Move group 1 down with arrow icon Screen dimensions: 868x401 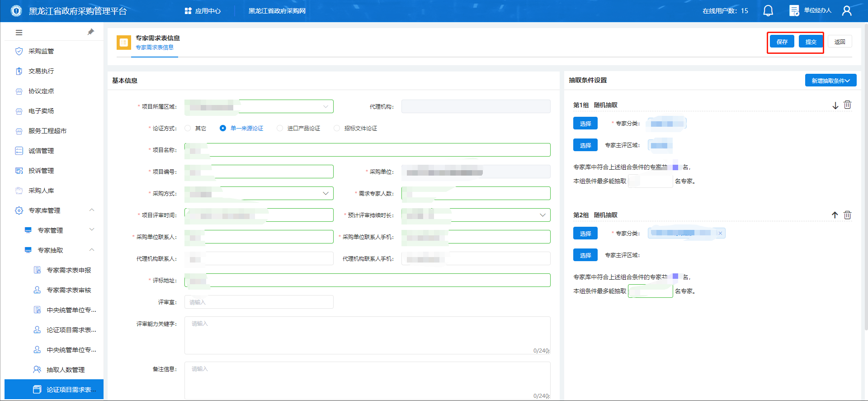835,105
